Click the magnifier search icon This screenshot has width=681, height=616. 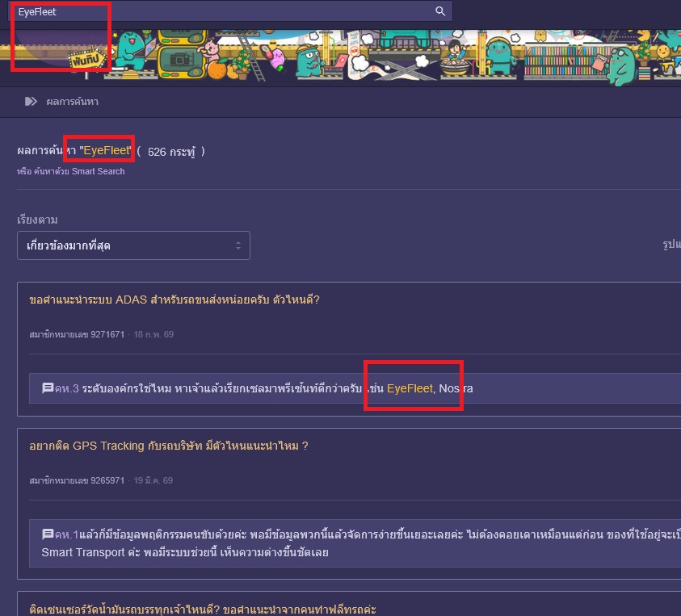[440, 11]
